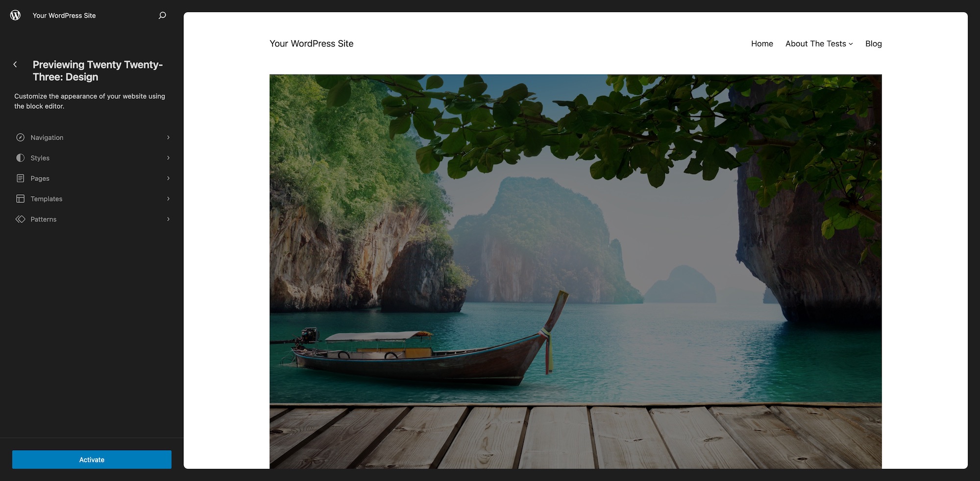The width and height of the screenshot is (980, 481).
Task: Select the boat lagoon cover image
Action: pos(575,271)
